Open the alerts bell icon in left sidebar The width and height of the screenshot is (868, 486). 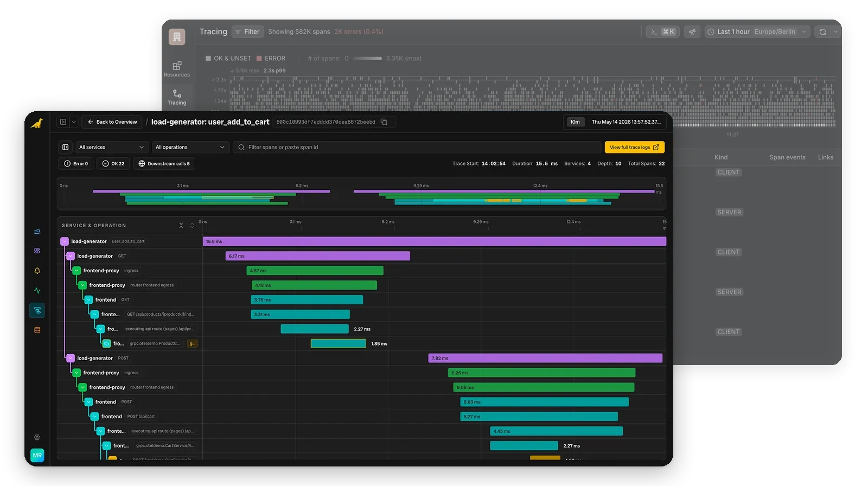(x=37, y=271)
